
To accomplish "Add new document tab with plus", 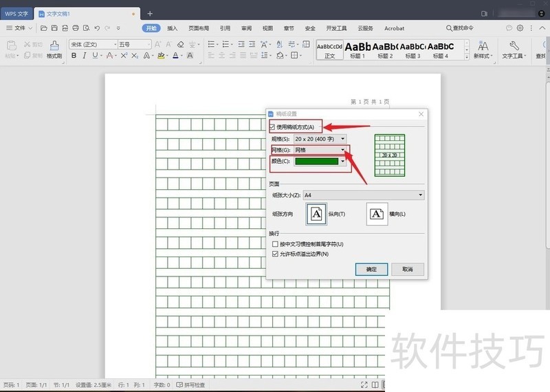I will 150,14.
